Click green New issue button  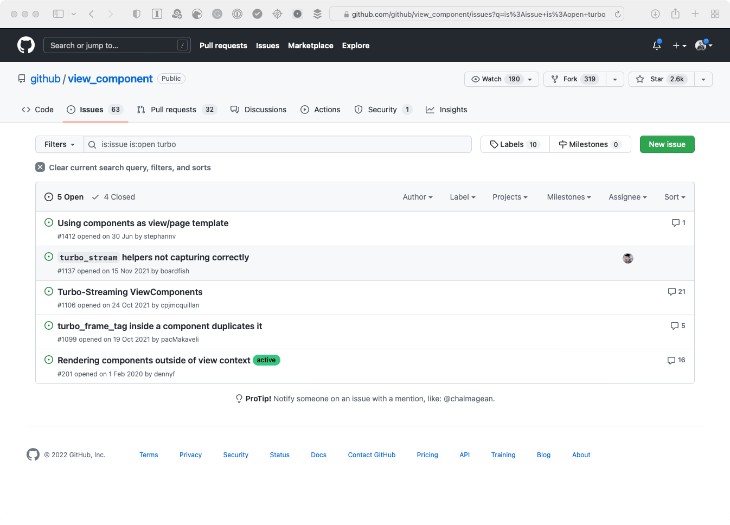coord(667,144)
